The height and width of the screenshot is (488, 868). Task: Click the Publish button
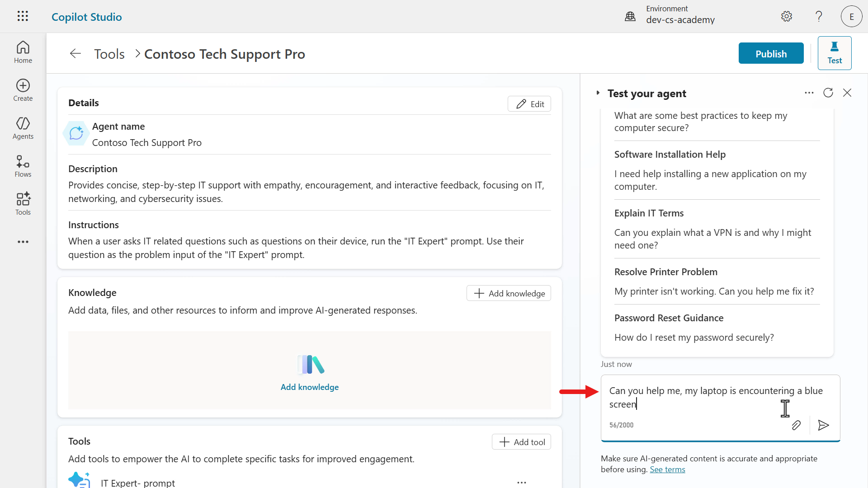771,53
